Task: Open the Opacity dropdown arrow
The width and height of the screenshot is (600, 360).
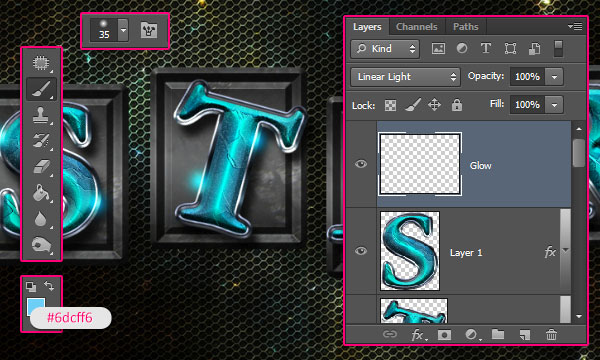Action: pos(554,77)
